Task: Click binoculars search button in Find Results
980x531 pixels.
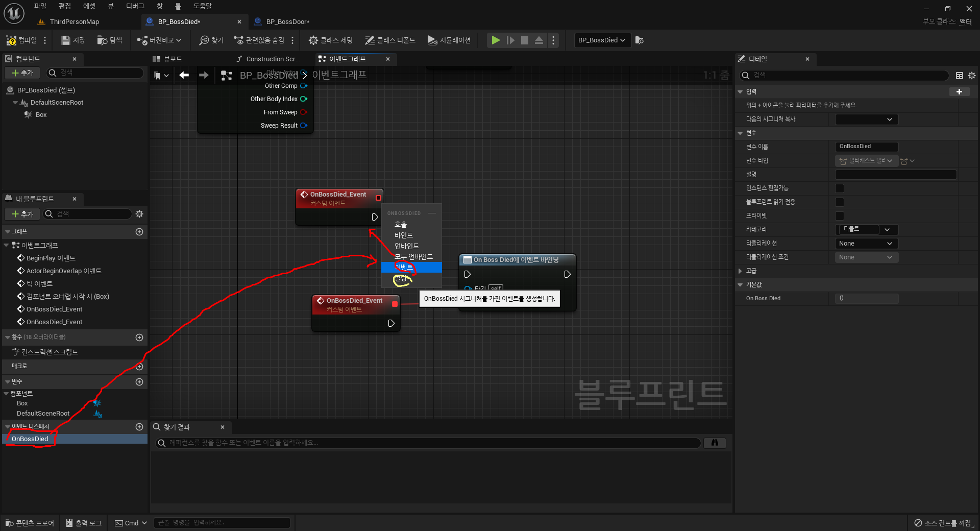Action: pyautogui.click(x=715, y=443)
